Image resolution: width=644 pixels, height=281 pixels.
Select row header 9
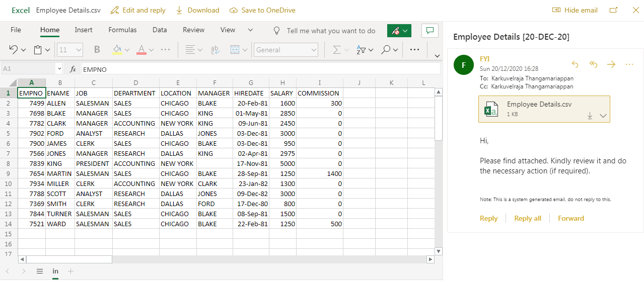9,173
